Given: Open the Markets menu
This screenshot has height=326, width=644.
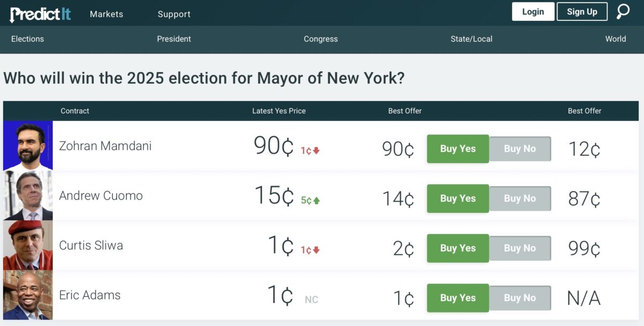Looking at the screenshot, I should point(106,14).
